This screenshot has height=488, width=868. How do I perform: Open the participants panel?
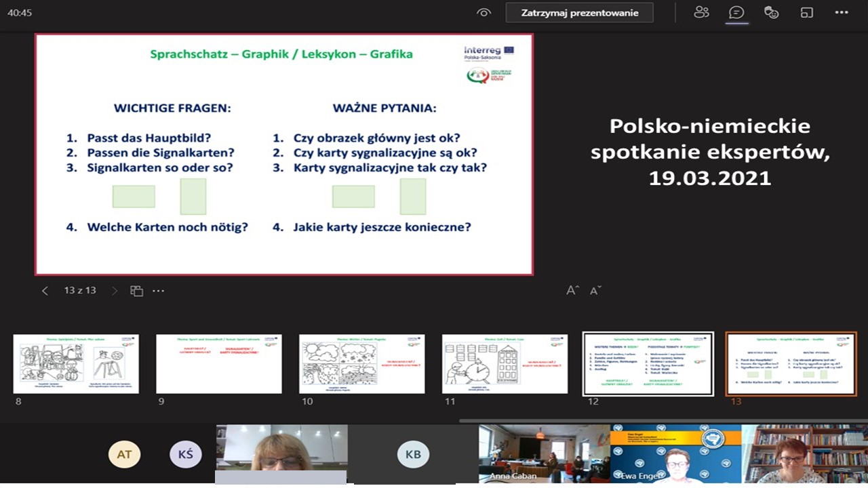pos(701,12)
